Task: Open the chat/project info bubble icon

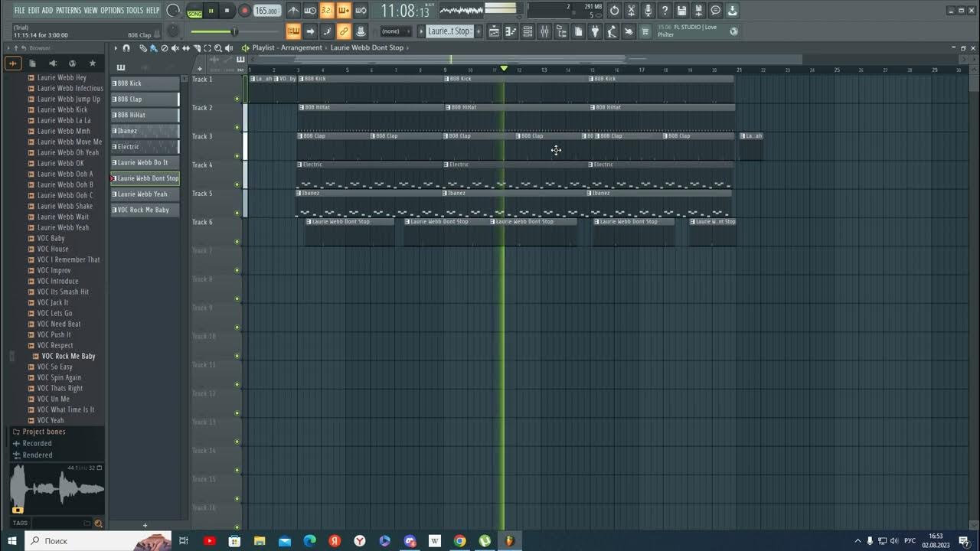Action: pos(715,11)
